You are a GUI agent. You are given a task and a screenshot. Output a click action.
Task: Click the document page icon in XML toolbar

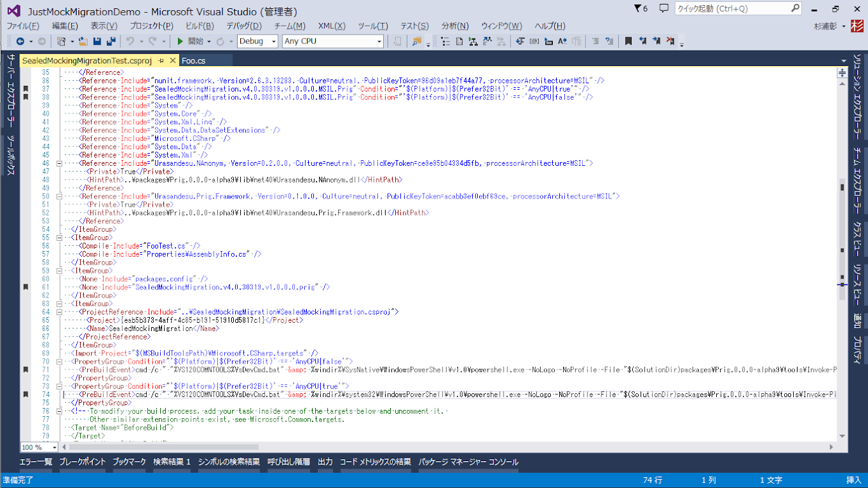click(459, 41)
